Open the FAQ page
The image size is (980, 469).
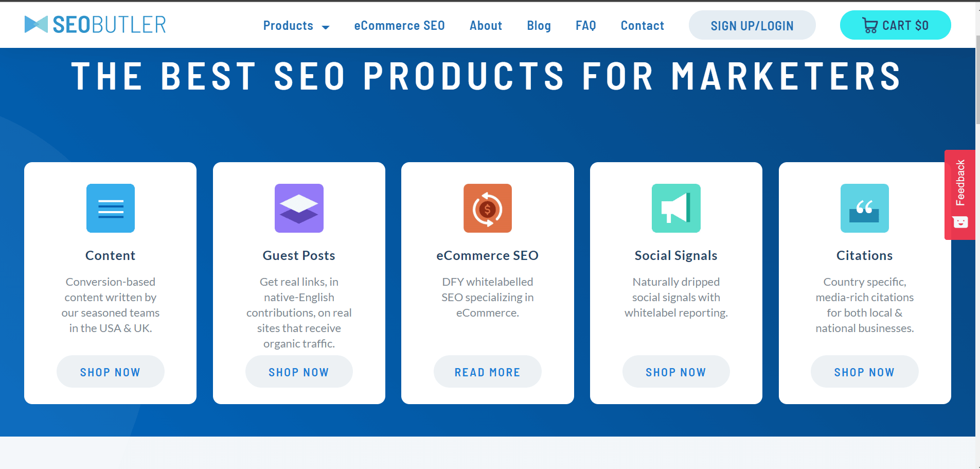(x=585, y=26)
